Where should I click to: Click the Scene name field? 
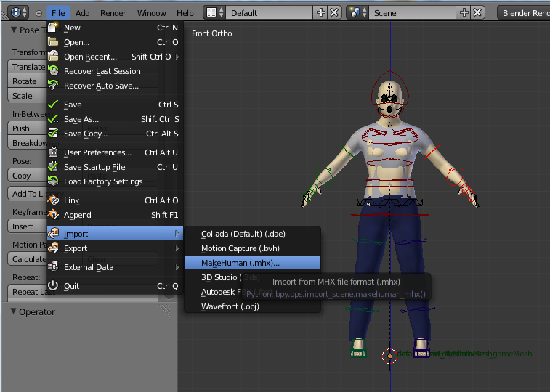(x=413, y=12)
